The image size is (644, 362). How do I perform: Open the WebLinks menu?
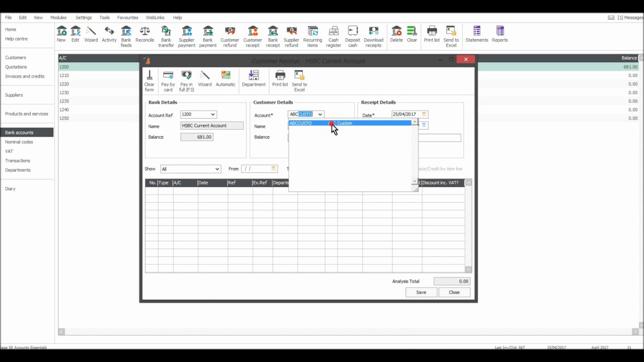tap(155, 18)
